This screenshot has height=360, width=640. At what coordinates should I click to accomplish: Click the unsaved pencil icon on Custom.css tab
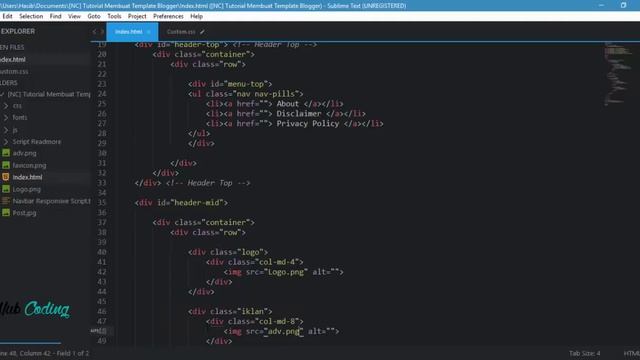coord(202,32)
